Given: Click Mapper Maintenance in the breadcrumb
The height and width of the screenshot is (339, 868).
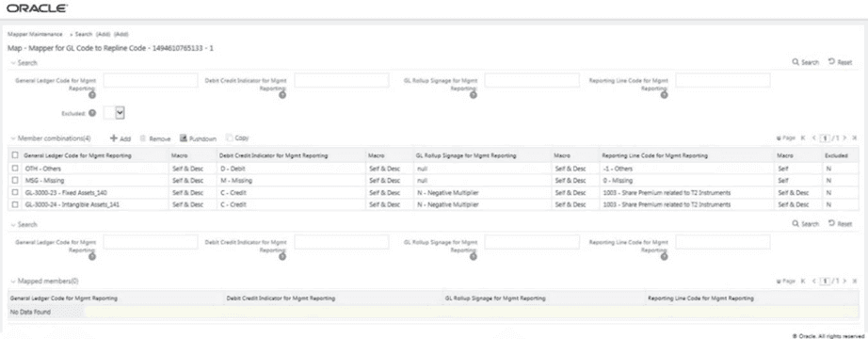Looking at the screenshot, I should (35, 34).
